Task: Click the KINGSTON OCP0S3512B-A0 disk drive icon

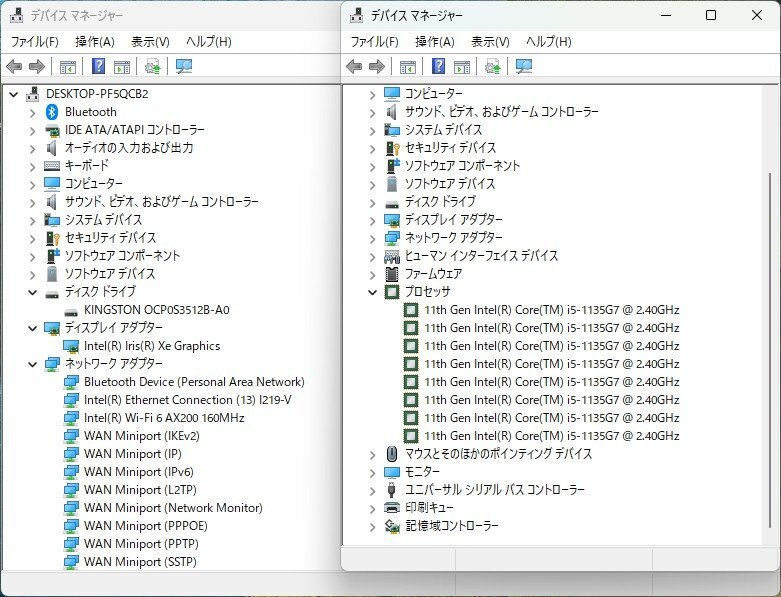Action: click(71, 310)
